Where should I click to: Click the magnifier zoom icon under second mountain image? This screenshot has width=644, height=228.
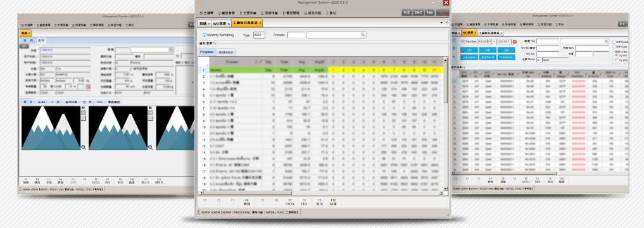[x=150, y=147]
